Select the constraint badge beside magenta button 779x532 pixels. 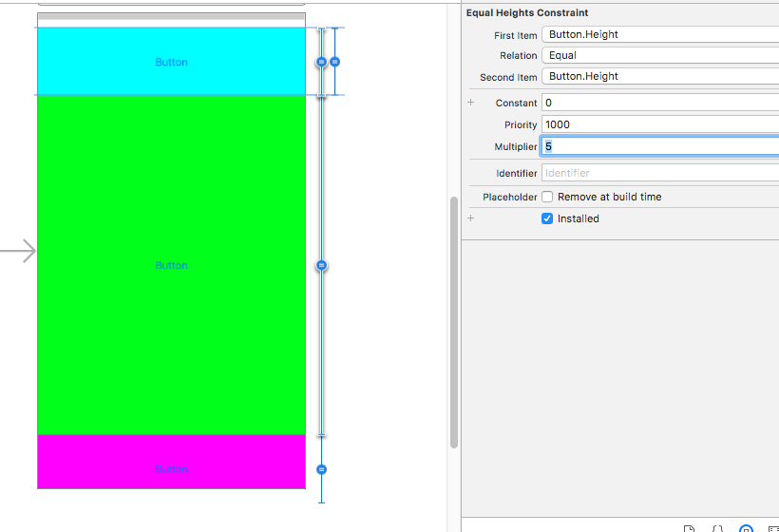(321, 469)
